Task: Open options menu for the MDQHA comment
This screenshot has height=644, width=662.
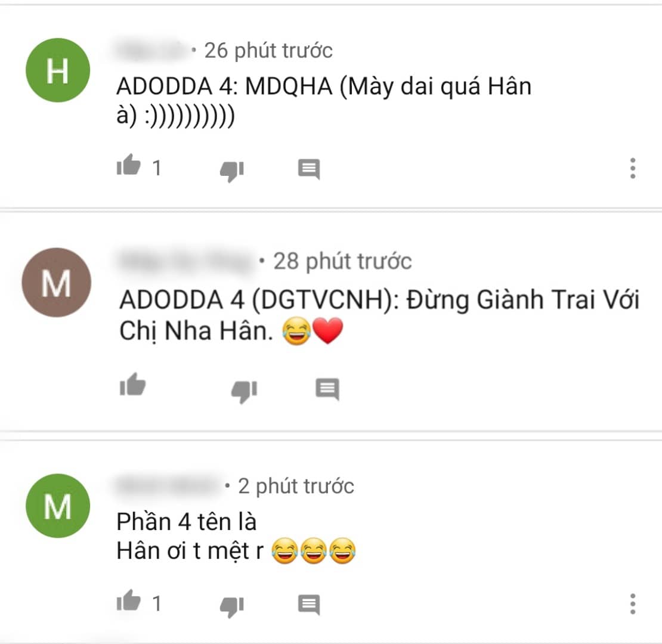Action: 632,168
